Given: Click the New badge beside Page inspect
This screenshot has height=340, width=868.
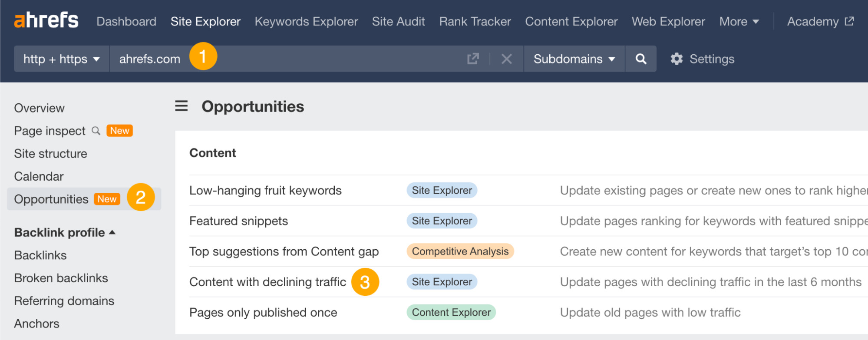Looking at the screenshot, I should (x=119, y=131).
